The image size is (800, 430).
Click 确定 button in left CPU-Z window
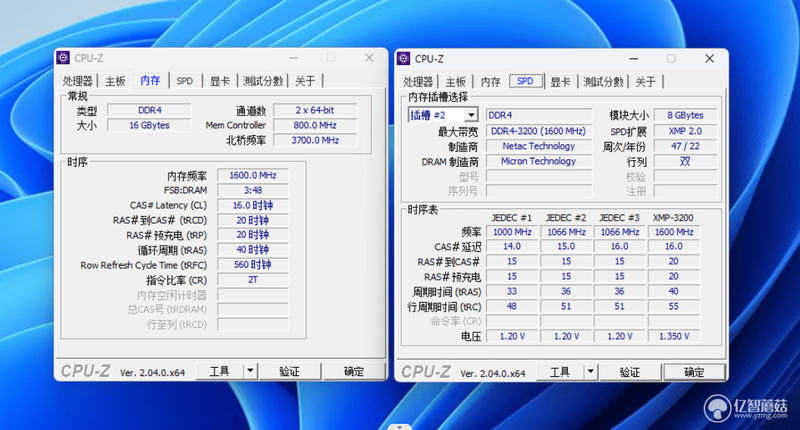click(354, 371)
